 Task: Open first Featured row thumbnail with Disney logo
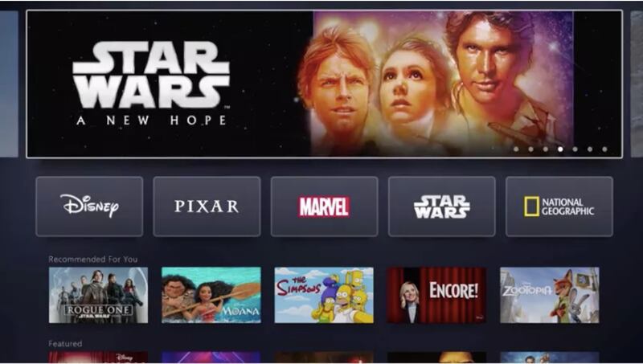[x=98, y=357]
